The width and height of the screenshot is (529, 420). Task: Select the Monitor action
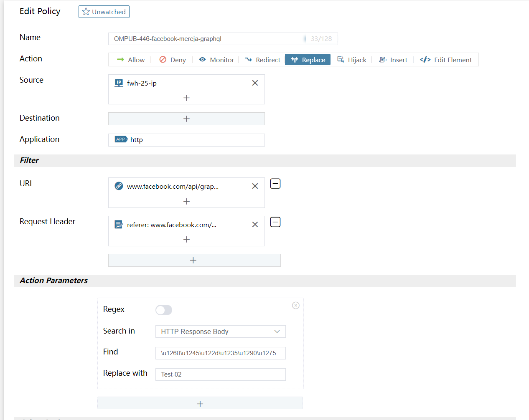click(216, 60)
